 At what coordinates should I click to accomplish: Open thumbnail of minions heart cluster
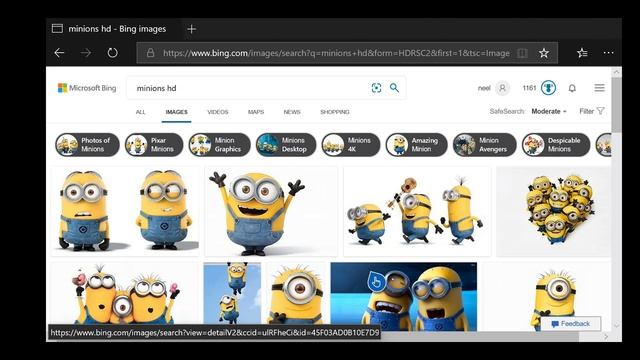[553, 211]
